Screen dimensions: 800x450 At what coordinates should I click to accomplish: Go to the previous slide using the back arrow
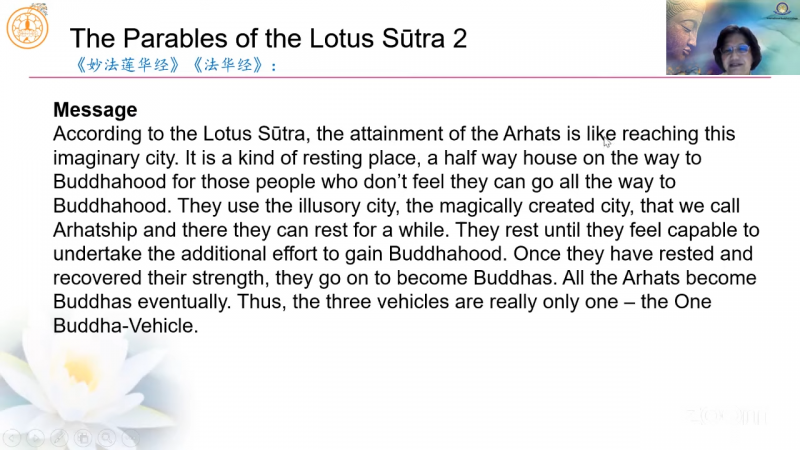point(11,437)
